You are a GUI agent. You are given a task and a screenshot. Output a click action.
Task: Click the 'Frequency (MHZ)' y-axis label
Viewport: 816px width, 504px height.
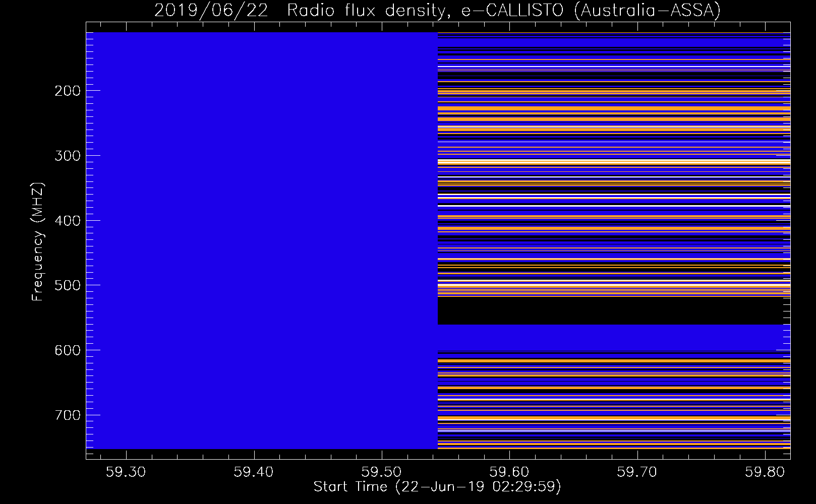pos(38,241)
